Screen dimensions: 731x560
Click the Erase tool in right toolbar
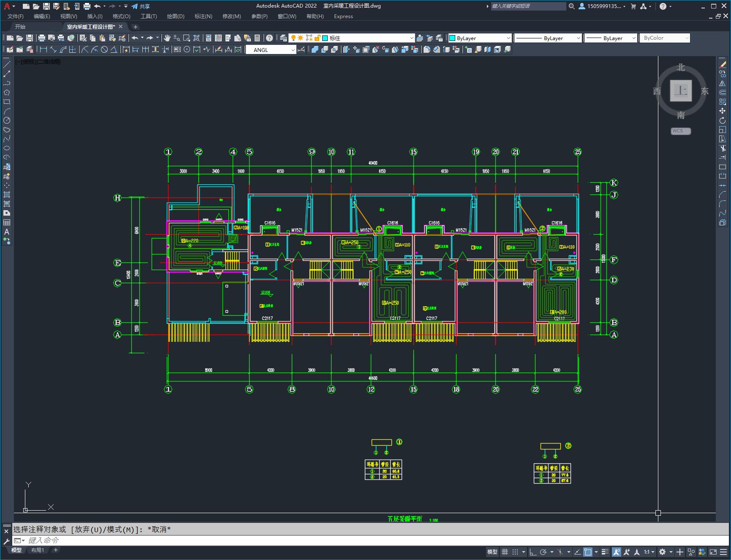[x=723, y=65]
